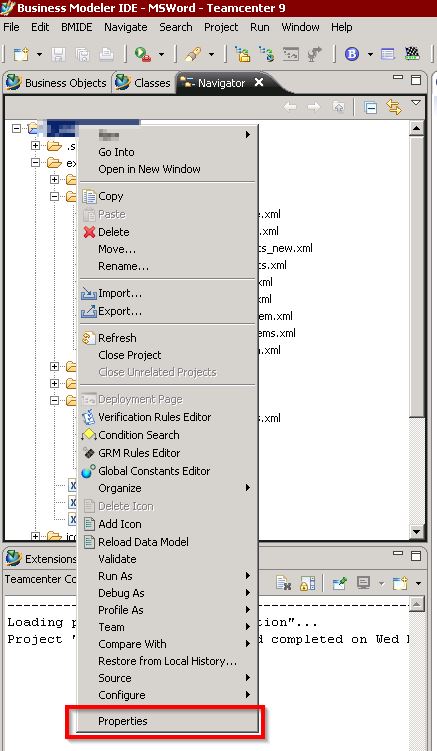Click Navigator Up one level icon
Image resolution: width=437 pixels, height=751 pixels.
coord(339,107)
